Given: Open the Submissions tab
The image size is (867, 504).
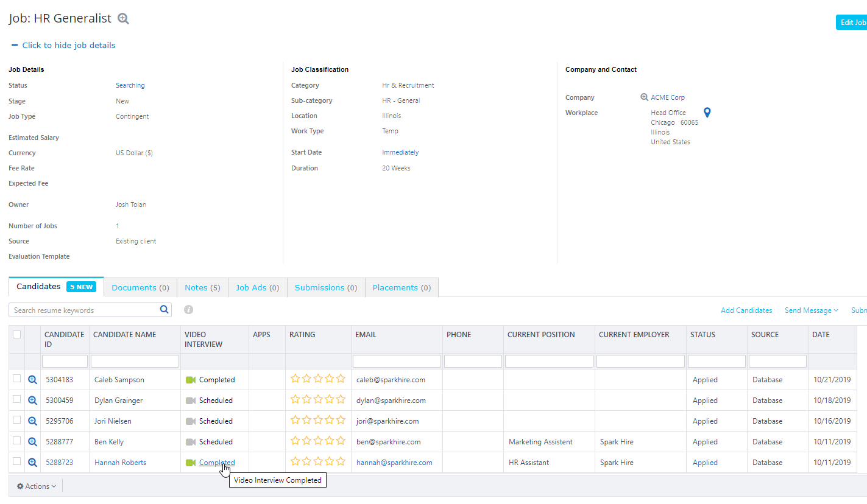Looking at the screenshot, I should 325,287.
